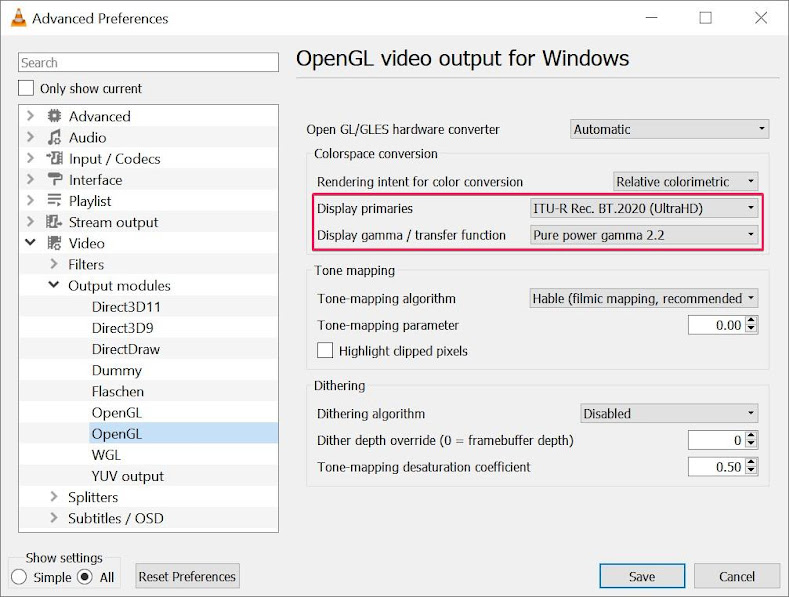The width and height of the screenshot is (789, 597).
Task: Select the Output modules tree item
Action: pyautogui.click(x=119, y=285)
